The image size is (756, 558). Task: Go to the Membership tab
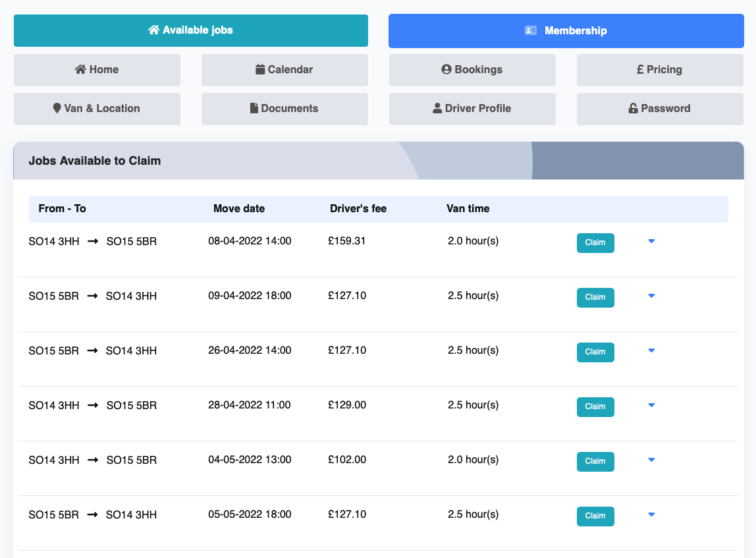(x=566, y=30)
